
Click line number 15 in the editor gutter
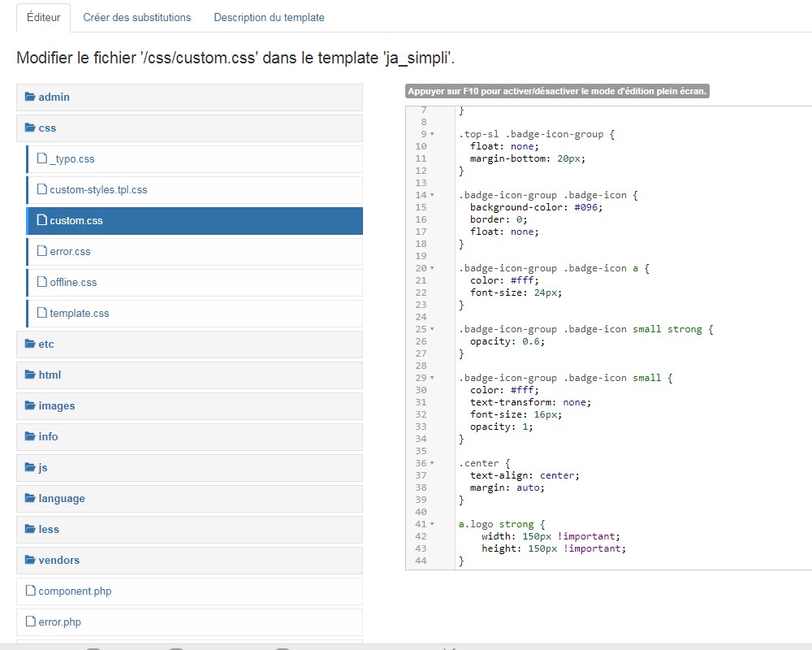coord(425,207)
